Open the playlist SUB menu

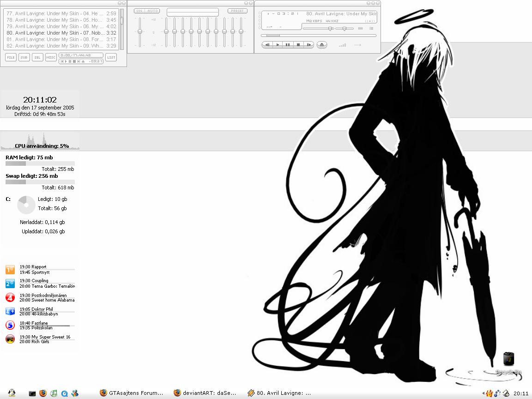[24, 57]
